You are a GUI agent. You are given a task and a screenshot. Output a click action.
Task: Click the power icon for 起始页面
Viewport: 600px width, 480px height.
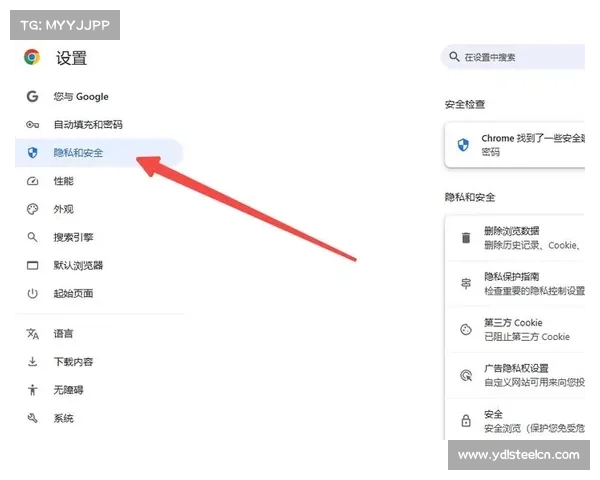coord(32,293)
